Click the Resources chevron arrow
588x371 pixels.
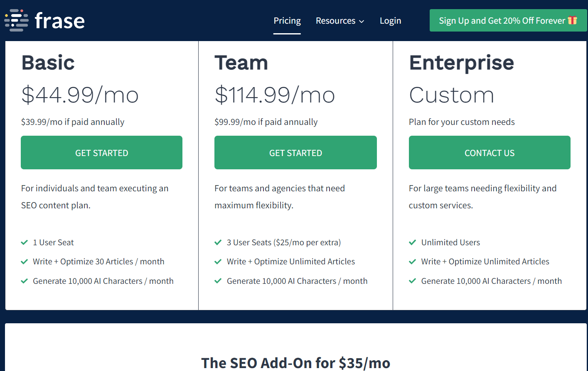(362, 22)
